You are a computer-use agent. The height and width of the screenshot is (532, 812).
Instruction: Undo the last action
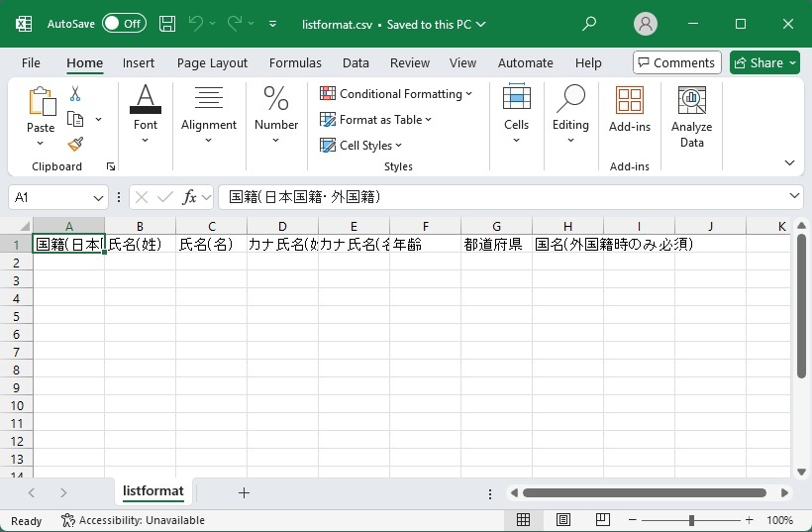(196, 24)
